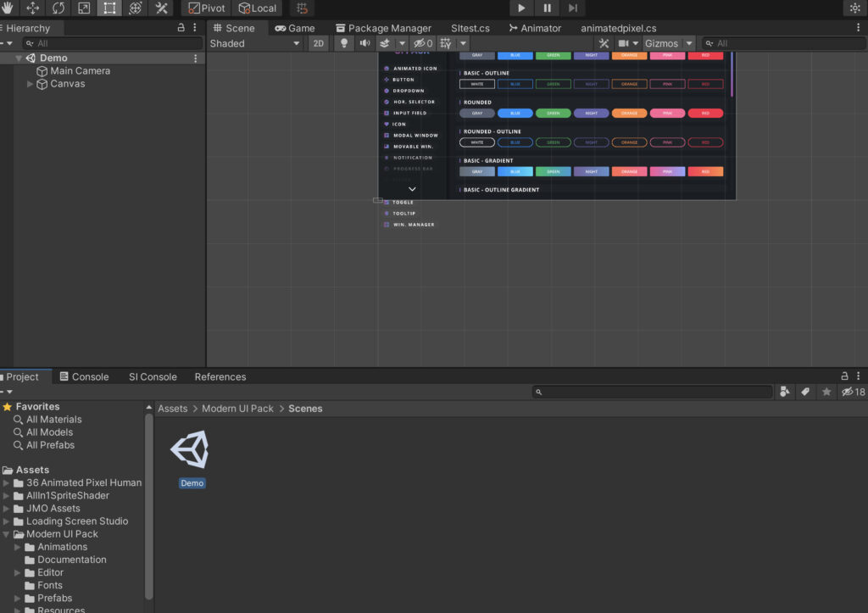Toggle scene lighting in the Scene view
The height and width of the screenshot is (613, 868).
point(343,42)
